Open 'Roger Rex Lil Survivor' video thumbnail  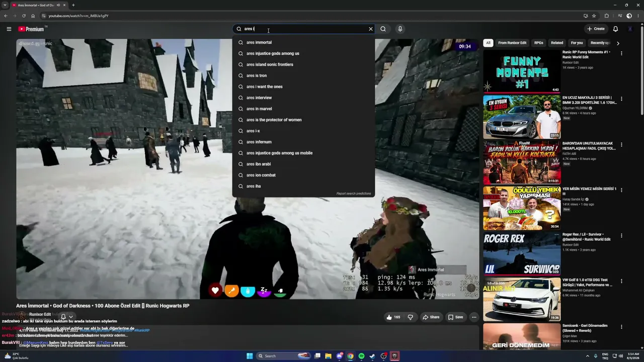(x=522, y=254)
